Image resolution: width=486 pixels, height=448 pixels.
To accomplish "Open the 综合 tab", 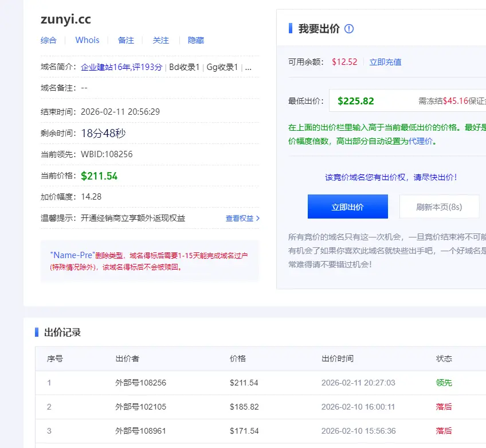I will point(49,40).
